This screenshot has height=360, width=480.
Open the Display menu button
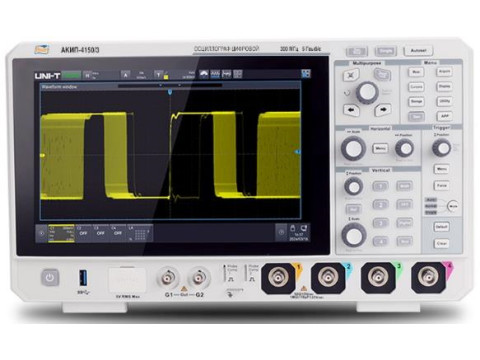(x=444, y=86)
